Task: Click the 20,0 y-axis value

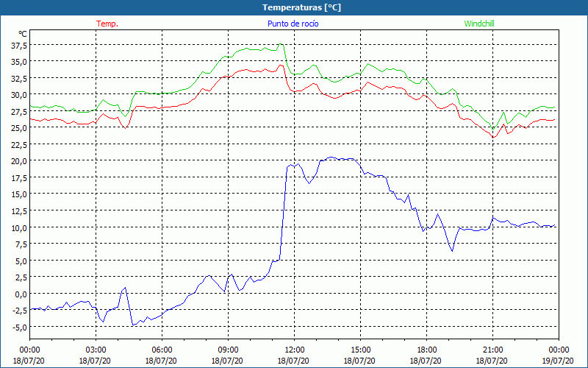Action: tap(19, 161)
